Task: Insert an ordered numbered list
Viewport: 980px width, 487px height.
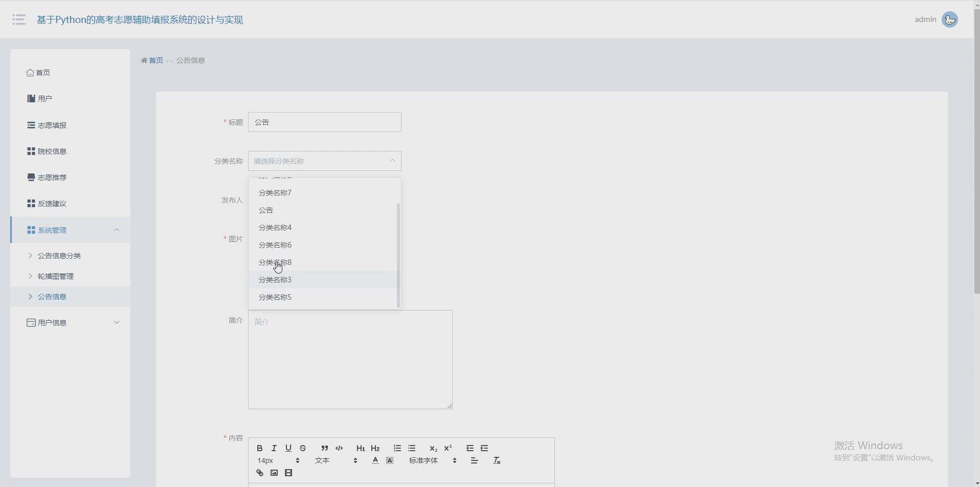Action: (397, 448)
